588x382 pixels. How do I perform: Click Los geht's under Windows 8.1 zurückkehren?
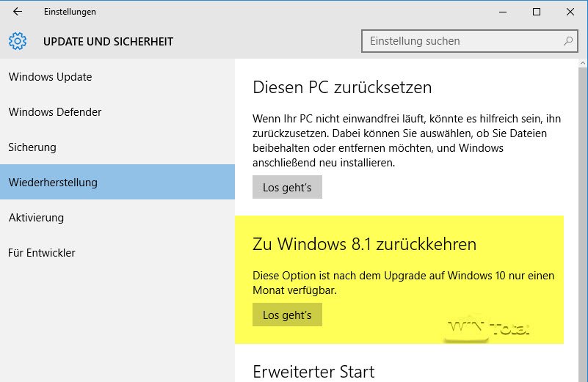coord(287,315)
